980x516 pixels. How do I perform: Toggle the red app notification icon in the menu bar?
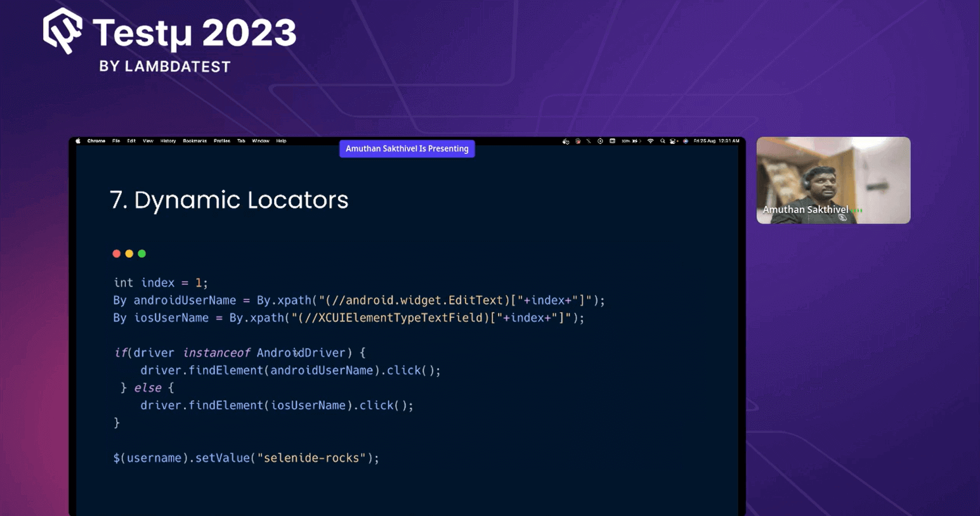click(577, 141)
